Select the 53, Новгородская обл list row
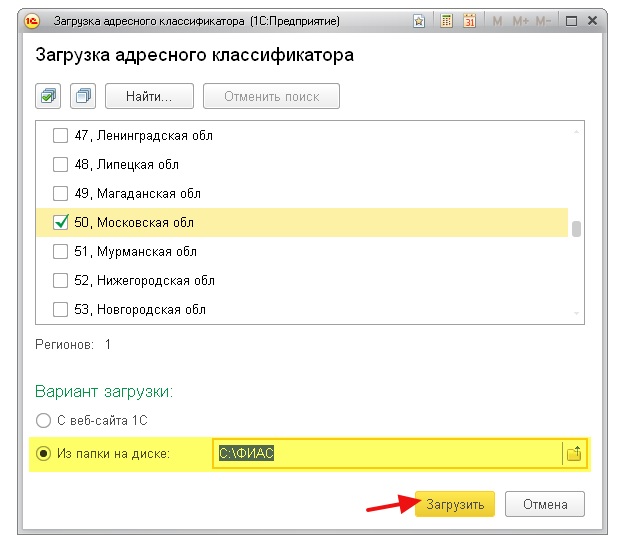Viewport: 619px width, 541px height. 302,310
